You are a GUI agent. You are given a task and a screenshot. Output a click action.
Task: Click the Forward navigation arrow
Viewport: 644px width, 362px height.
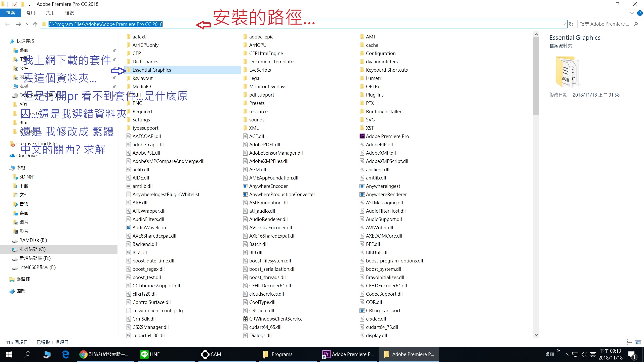[x=18, y=24]
